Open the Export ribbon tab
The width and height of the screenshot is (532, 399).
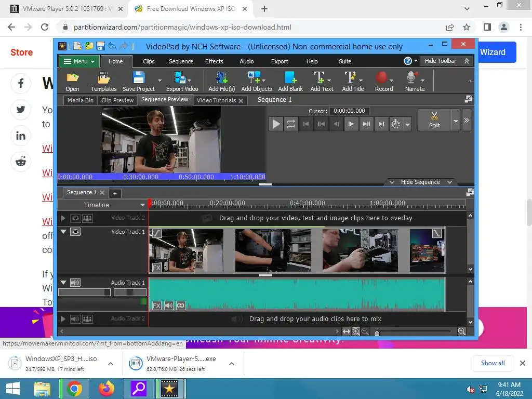point(280,61)
